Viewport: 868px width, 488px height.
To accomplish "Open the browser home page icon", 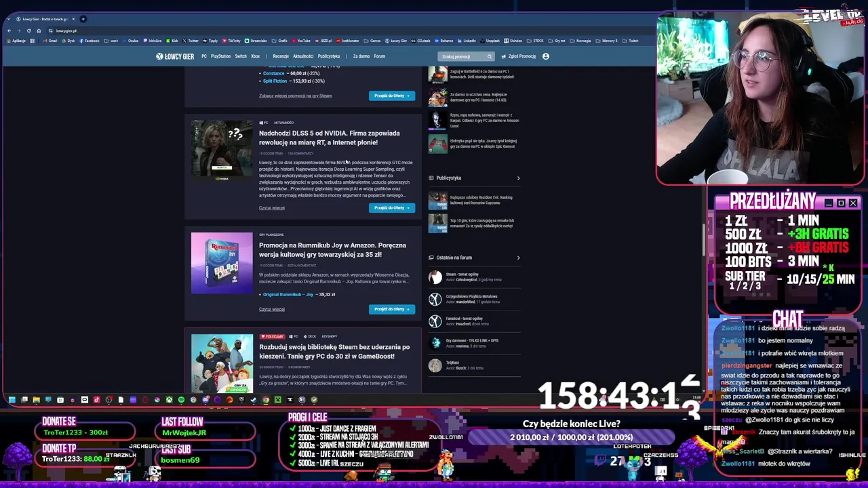I will pyautogui.click(x=39, y=30).
